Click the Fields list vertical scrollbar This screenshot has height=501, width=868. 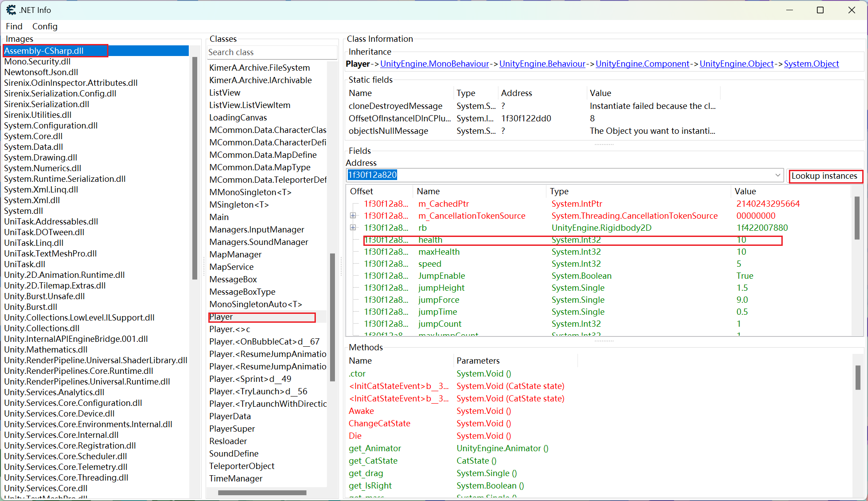click(x=856, y=218)
